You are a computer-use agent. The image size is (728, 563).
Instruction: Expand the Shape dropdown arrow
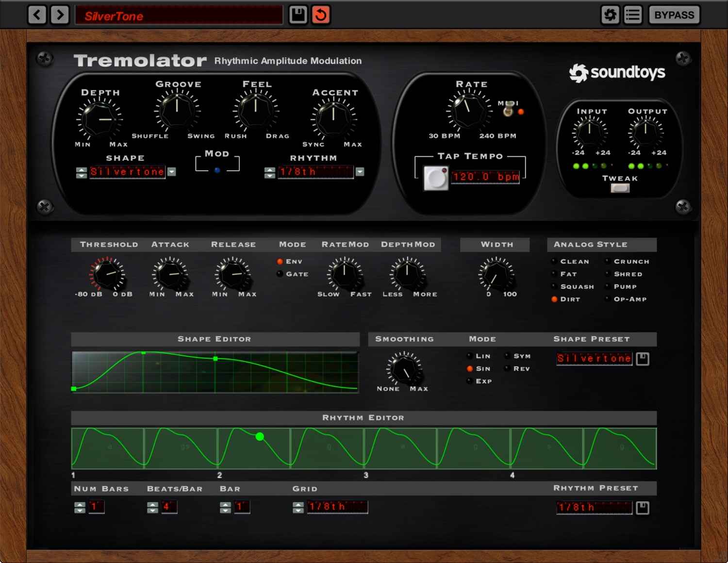click(172, 172)
